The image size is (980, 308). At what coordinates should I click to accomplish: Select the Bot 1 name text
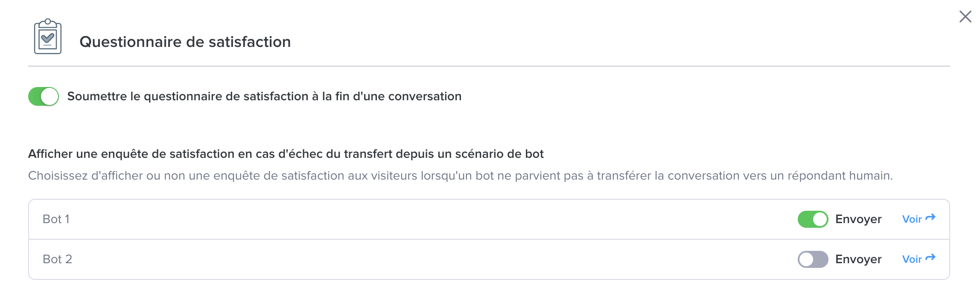(56, 219)
